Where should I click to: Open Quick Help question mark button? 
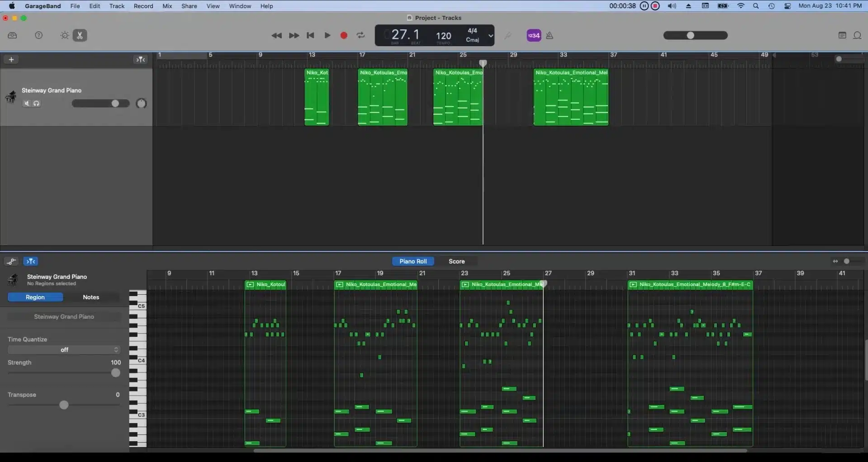pos(39,35)
